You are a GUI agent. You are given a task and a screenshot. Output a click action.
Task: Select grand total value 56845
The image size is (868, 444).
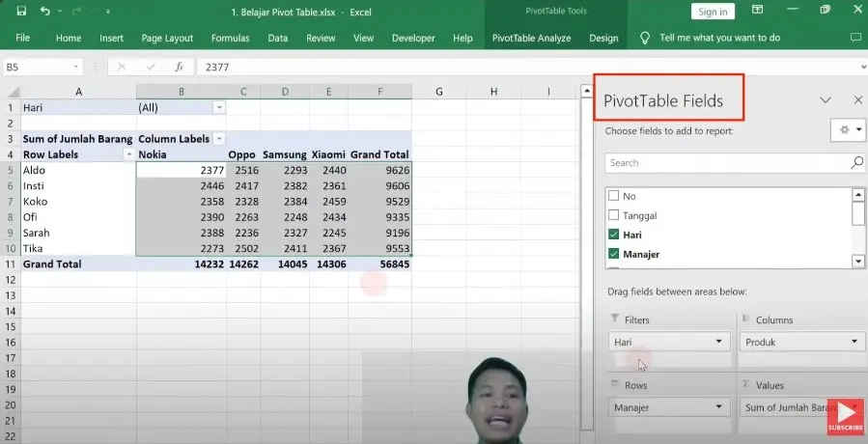(x=379, y=264)
